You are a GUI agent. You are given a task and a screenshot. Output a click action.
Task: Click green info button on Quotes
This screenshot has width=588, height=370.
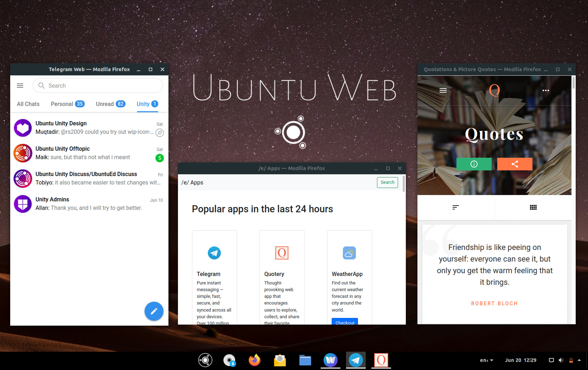coord(474,164)
